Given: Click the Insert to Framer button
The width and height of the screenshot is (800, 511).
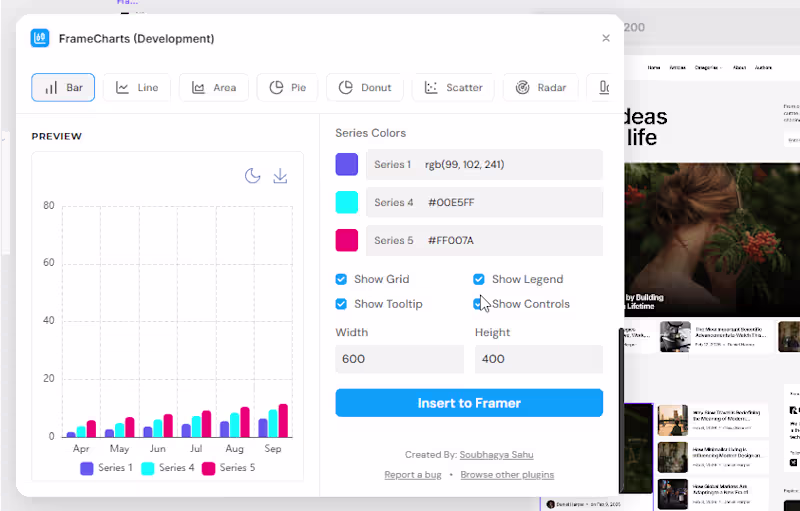Looking at the screenshot, I should click(x=469, y=403).
